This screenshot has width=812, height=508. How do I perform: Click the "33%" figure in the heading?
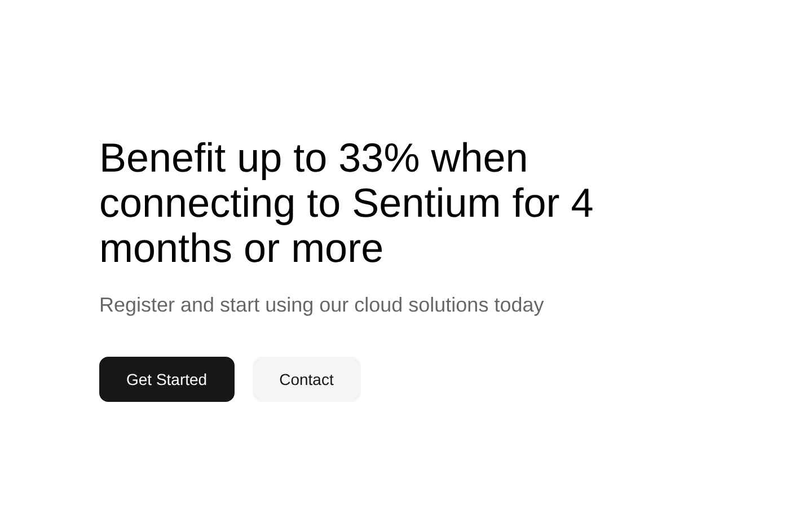point(379,158)
